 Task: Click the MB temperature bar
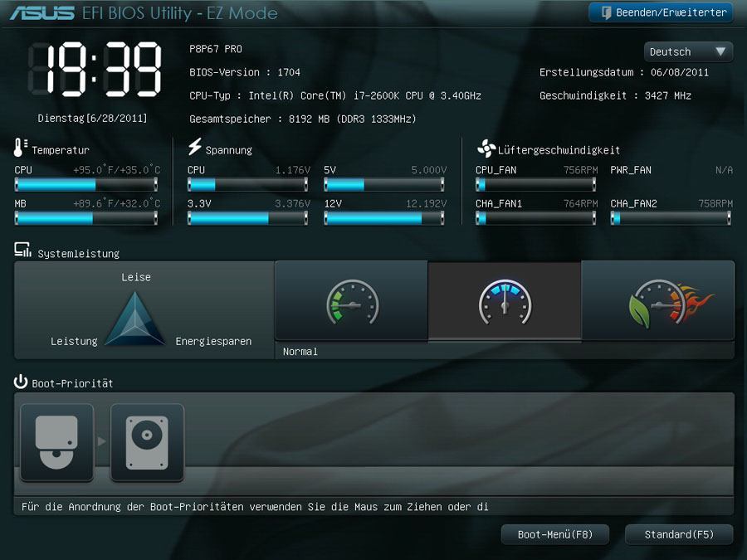(86, 218)
